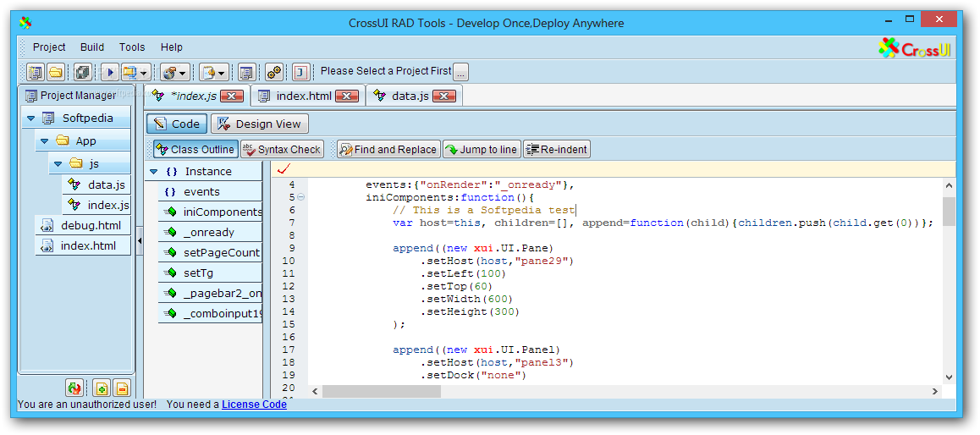Screen dimensions: 980x435
Task: Click the CrossUI logo at top right
Action: [915, 48]
